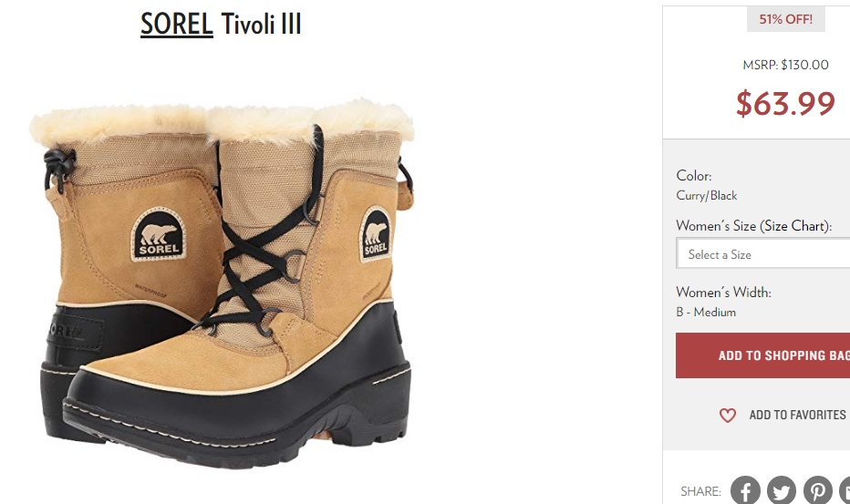Click the MSRP $130.00 text

(x=785, y=65)
